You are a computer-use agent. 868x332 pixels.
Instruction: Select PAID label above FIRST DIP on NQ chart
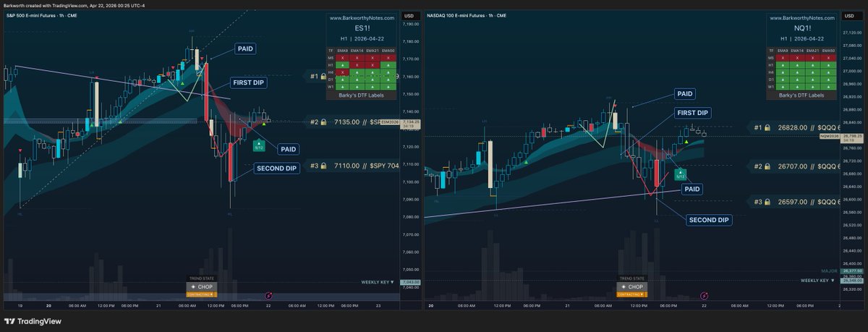tap(684, 94)
